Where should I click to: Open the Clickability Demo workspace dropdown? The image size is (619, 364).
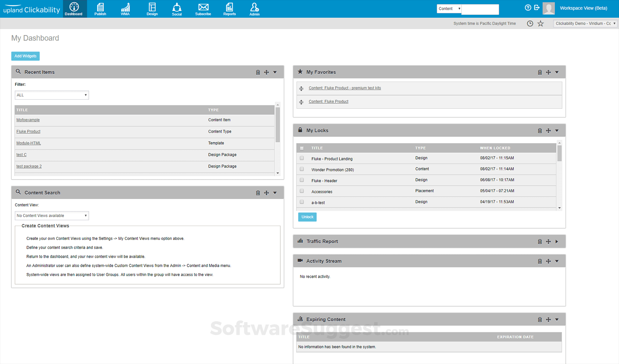[x=585, y=23]
